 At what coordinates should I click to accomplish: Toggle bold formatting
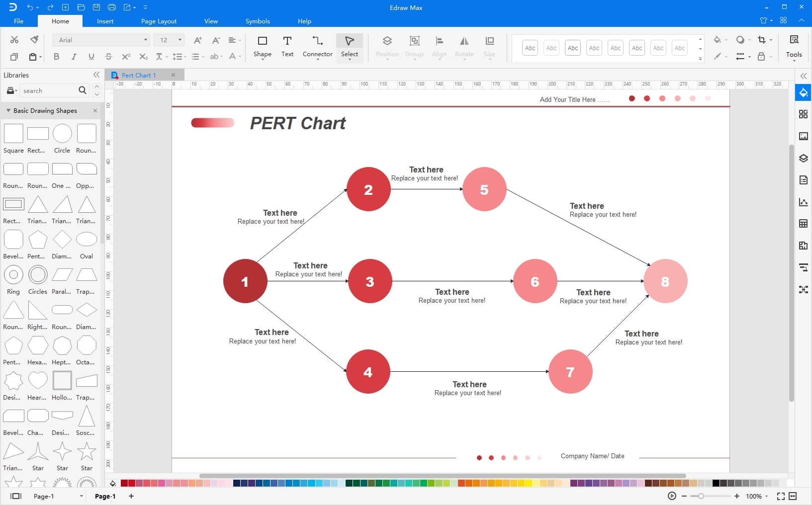click(x=56, y=57)
